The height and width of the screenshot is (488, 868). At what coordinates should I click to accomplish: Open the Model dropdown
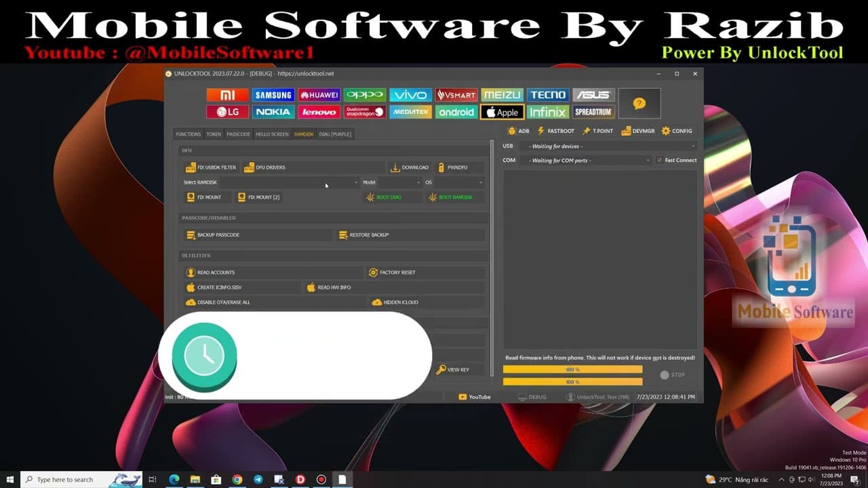(399, 182)
